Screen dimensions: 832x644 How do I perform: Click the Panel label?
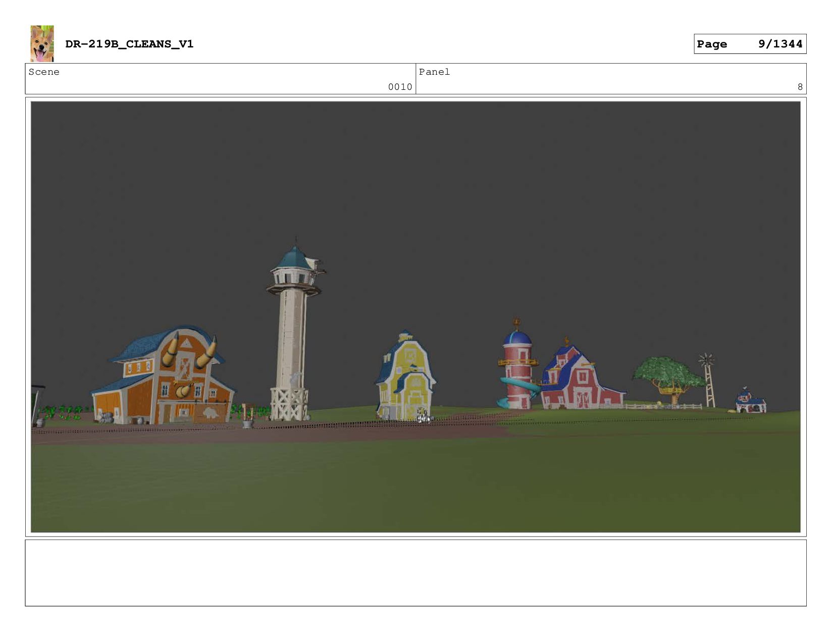coord(434,72)
